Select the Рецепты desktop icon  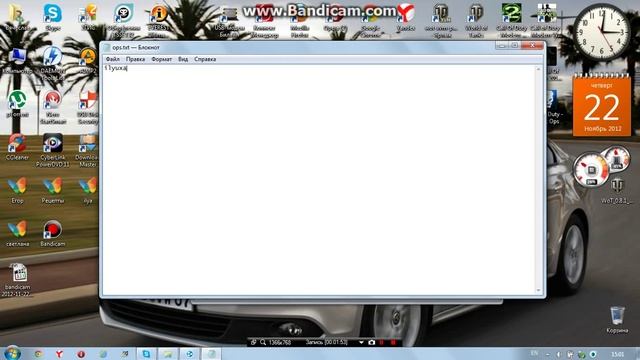point(53,190)
